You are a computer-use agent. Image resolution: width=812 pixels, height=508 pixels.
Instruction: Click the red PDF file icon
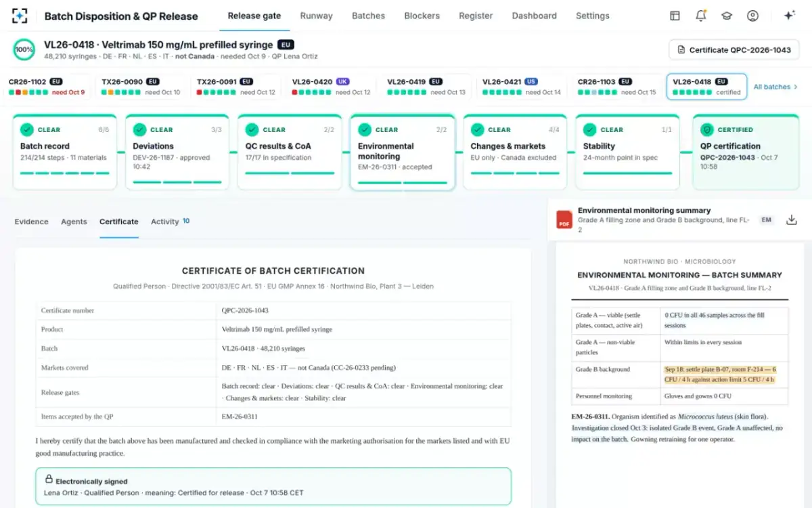564,220
